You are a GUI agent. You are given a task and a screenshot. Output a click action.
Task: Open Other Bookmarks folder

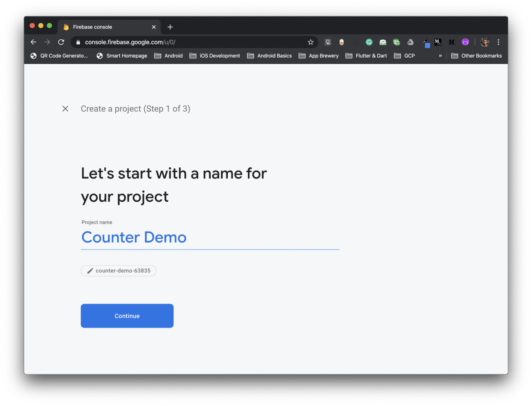(476, 56)
